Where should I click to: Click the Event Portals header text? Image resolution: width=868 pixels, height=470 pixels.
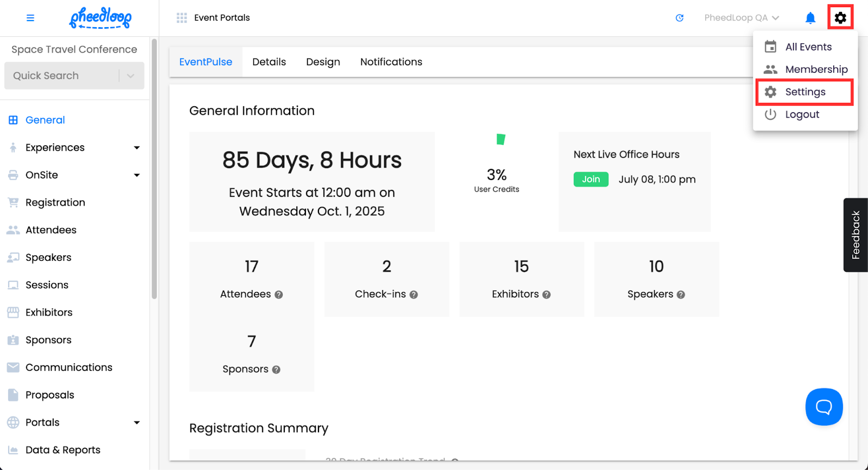pos(222,18)
